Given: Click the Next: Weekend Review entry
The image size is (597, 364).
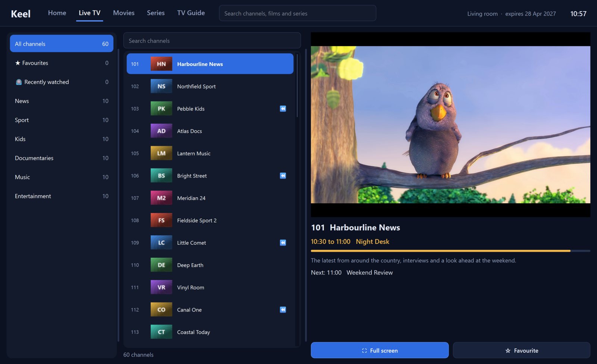Looking at the screenshot, I should click(352, 273).
